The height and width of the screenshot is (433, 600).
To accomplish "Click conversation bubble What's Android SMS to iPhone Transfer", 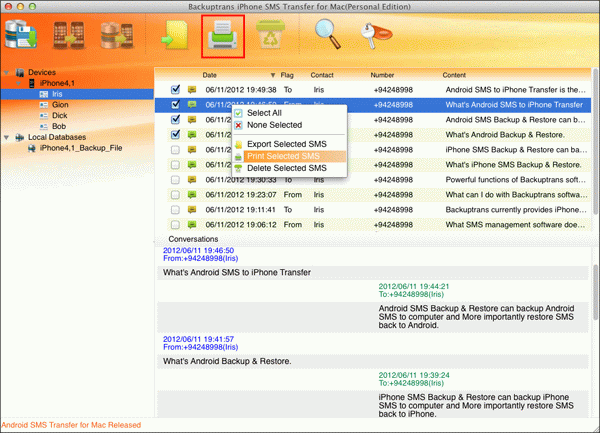I will click(x=372, y=273).
